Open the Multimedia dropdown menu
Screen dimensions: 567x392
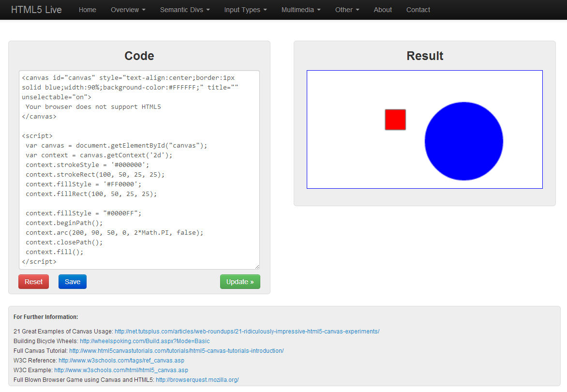(301, 10)
